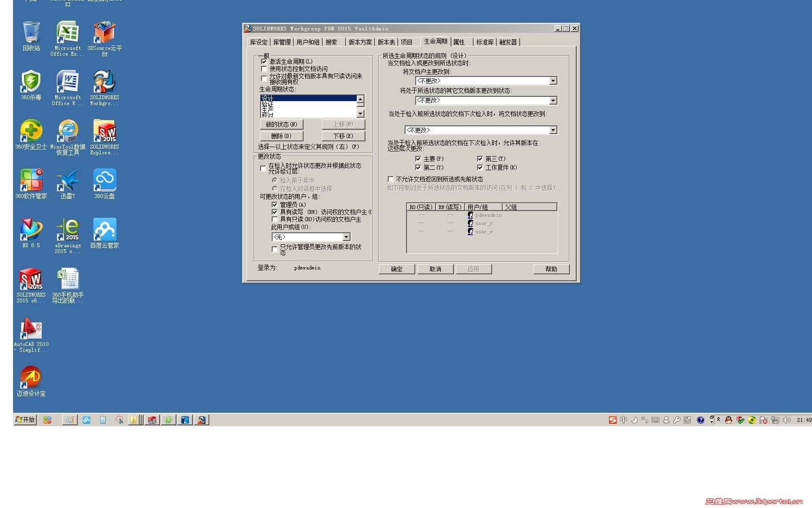Uncheck 具有读写 (RW) 访问权的文档户主 checkbox
The height and width of the screenshot is (508, 812).
click(275, 212)
